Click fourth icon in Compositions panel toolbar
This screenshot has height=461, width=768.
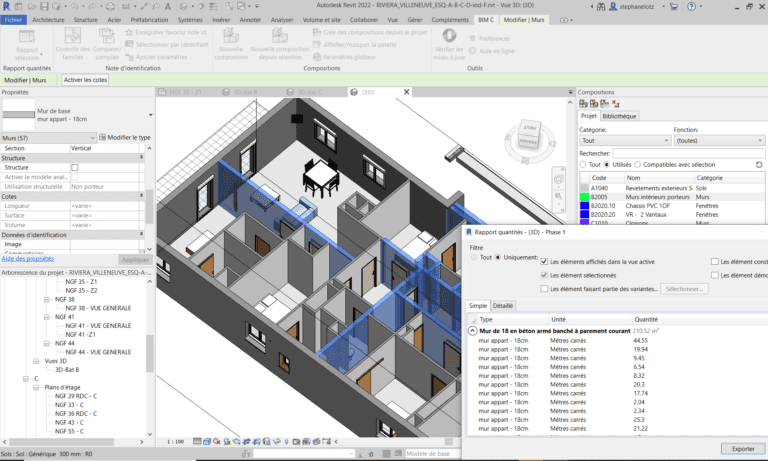pyautogui.click(x=616, y=103)
